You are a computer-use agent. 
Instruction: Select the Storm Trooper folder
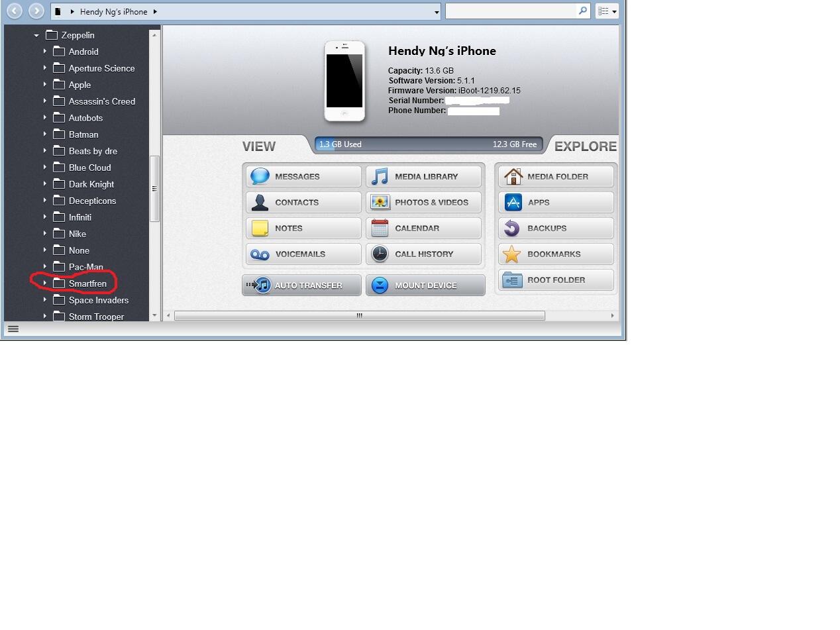[96, 317]
